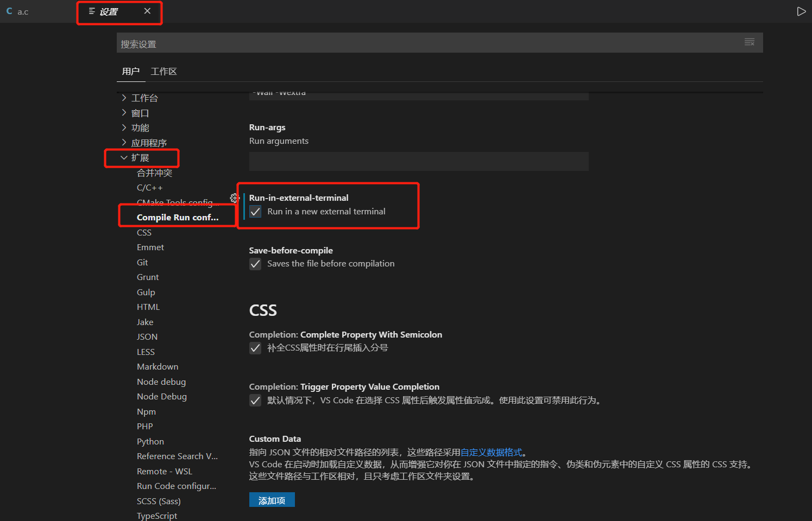Viewport: 812px width, 521px height.
Task: Click inside the 搜索设置 search field
Action: pyautogui.click(x=380, y=42)
